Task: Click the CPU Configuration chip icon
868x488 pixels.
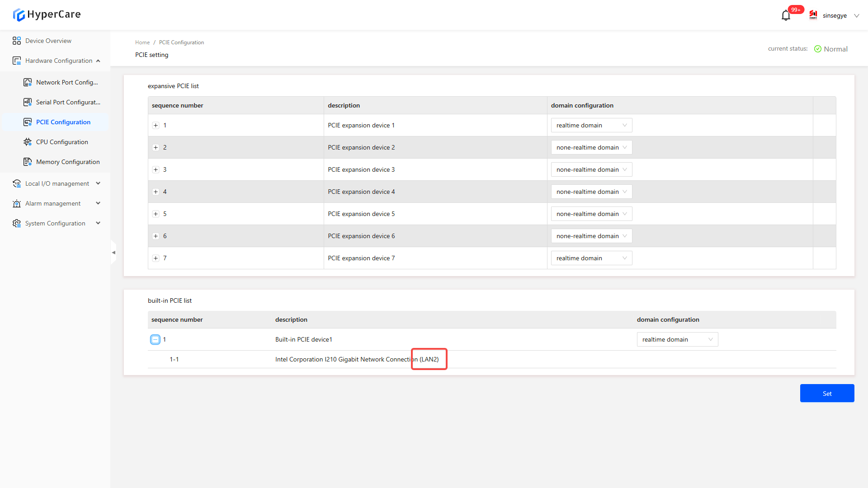Action: point(28,142)
